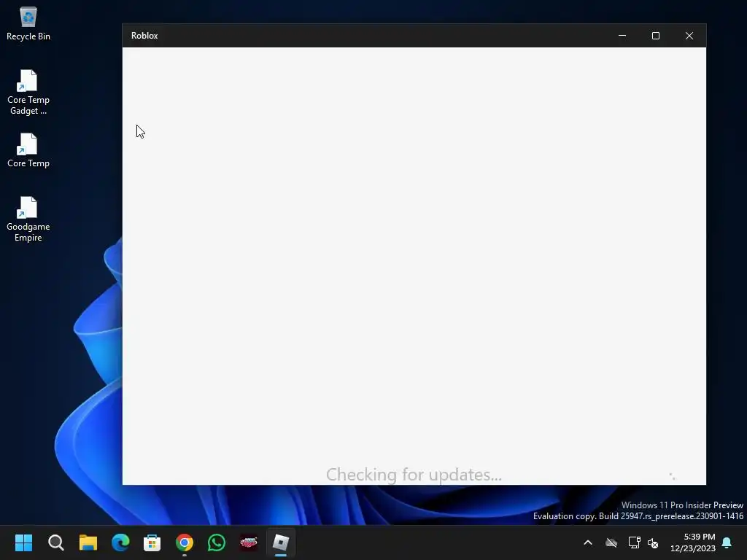This screenshot has height=560, width=747.
Task: Click the muted volume tray icon
Action: point(653,542)
